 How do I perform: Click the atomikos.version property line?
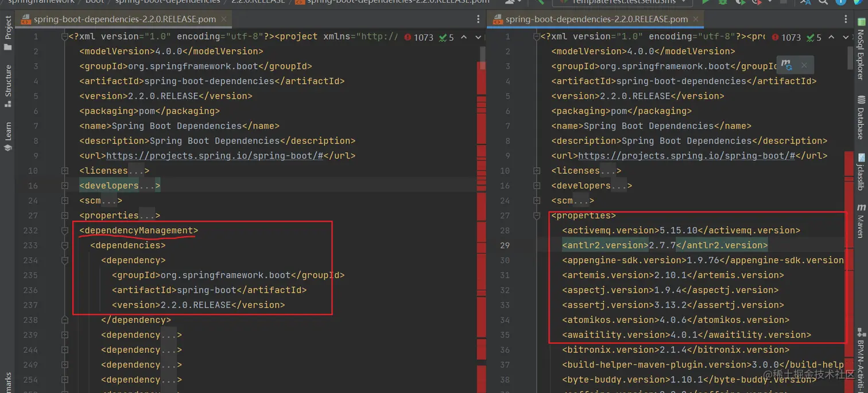676,320
